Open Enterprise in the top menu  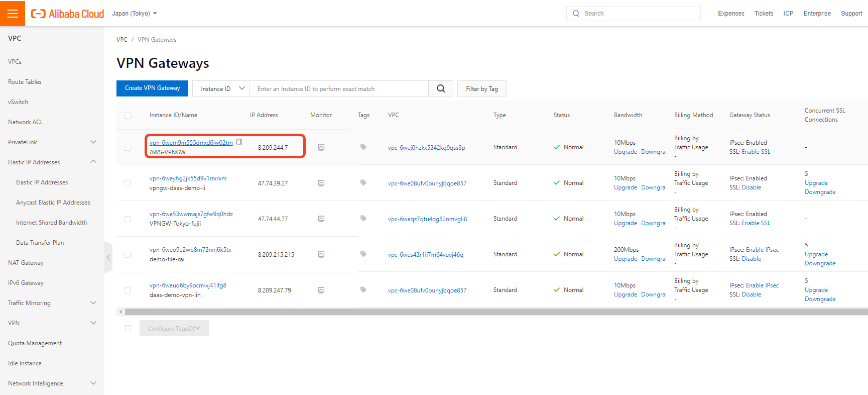tap(817, 14)
